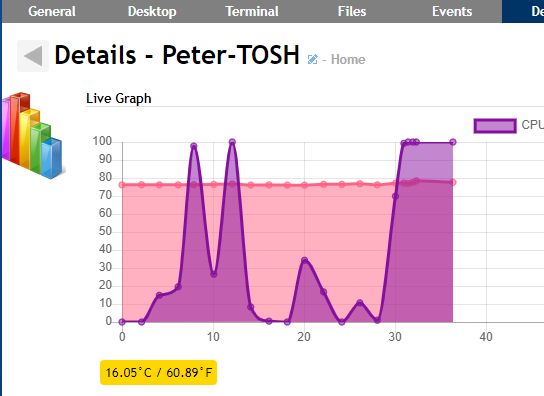Select the Events tab
The image size is (544, 396).
[452, 11]
